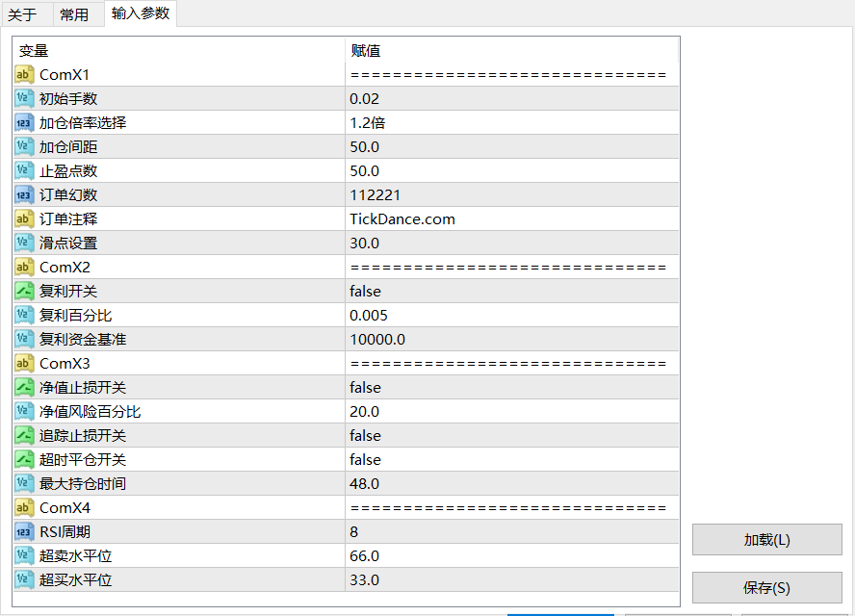Image resolution: width=855 pixels, height=616 pixels.
Task: Click the integer icon beside RSI周期
Action: 25,532
